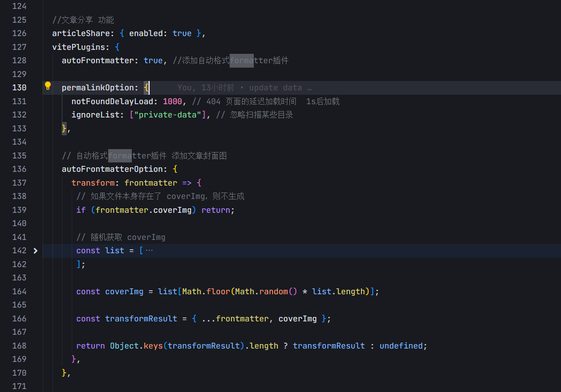Viewport: 561px width, 392px height.
Task: Click the 1000 value on line 131
Action: (x=172, y=101)
